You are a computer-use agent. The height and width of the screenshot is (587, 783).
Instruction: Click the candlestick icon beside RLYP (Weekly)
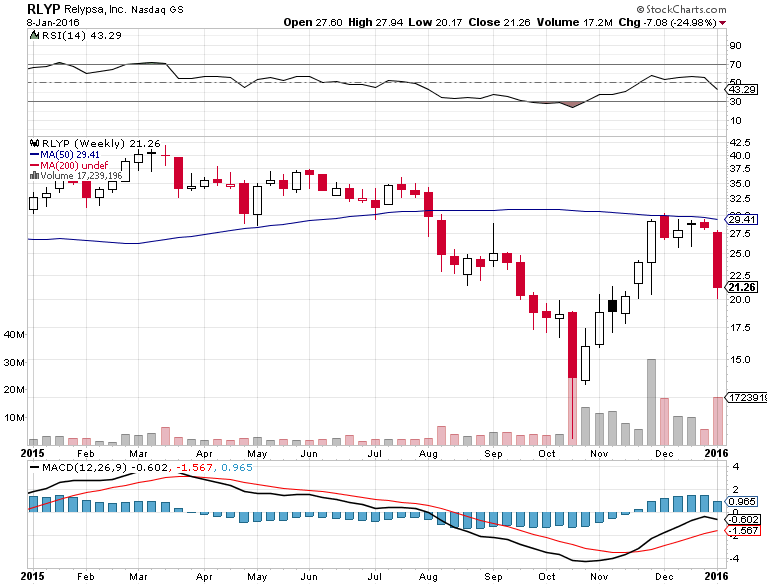(x=33, y=143)
